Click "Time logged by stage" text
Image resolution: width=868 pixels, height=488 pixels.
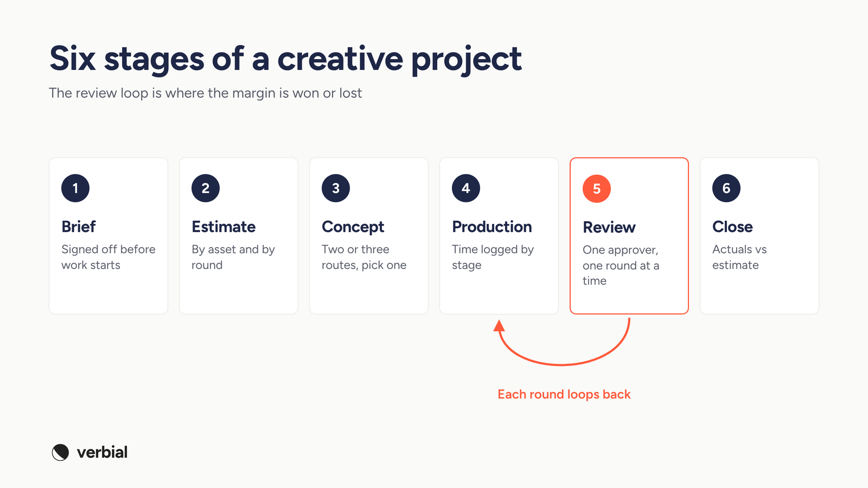[493, 257]
